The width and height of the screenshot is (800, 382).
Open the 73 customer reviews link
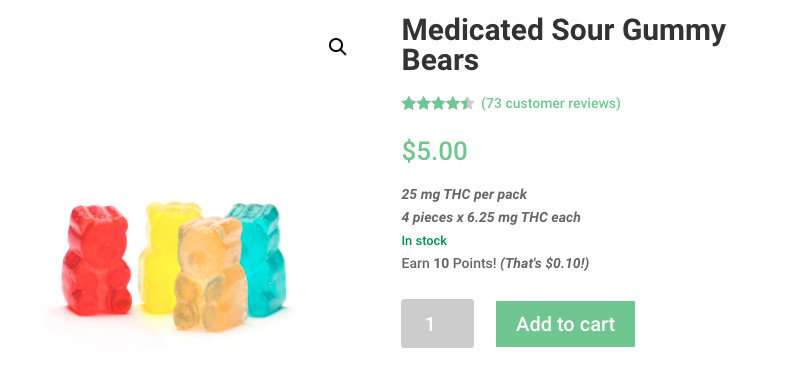click(x=551, y=104)
